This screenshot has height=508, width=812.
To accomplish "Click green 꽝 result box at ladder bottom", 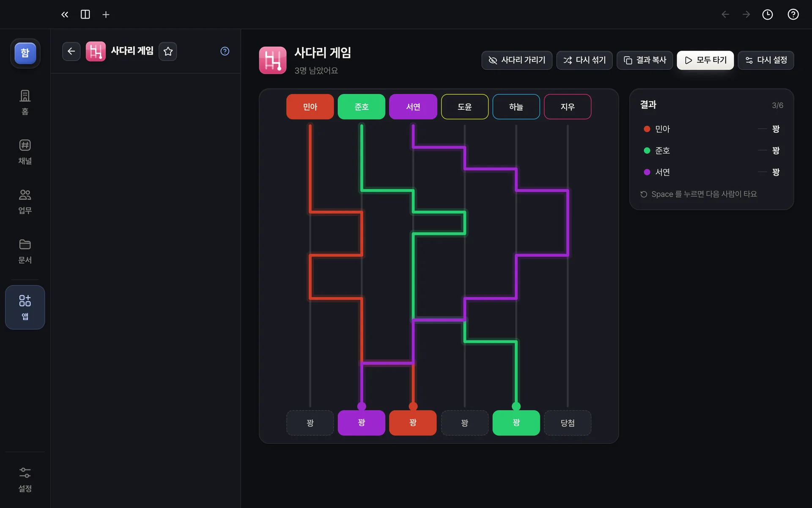I will tap(516, 422).
